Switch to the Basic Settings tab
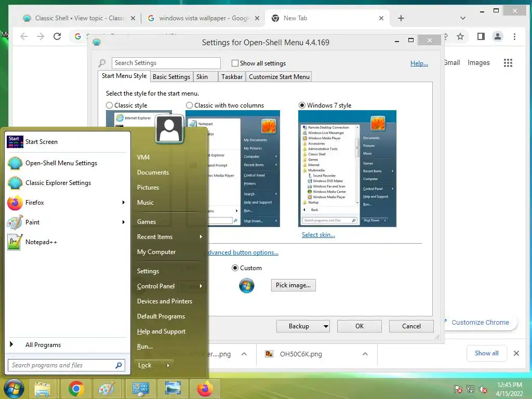This screenshot has width=532, height=399. coord(171,77)
